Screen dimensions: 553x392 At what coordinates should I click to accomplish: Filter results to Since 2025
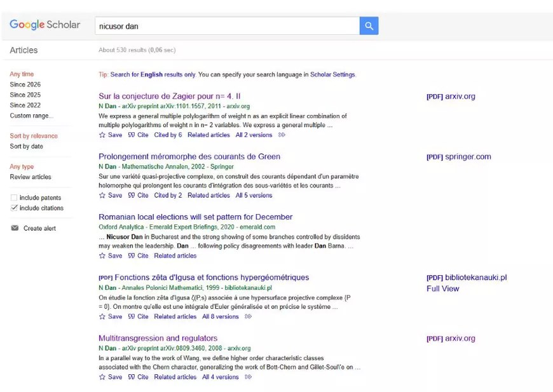(x=25, y=95)
